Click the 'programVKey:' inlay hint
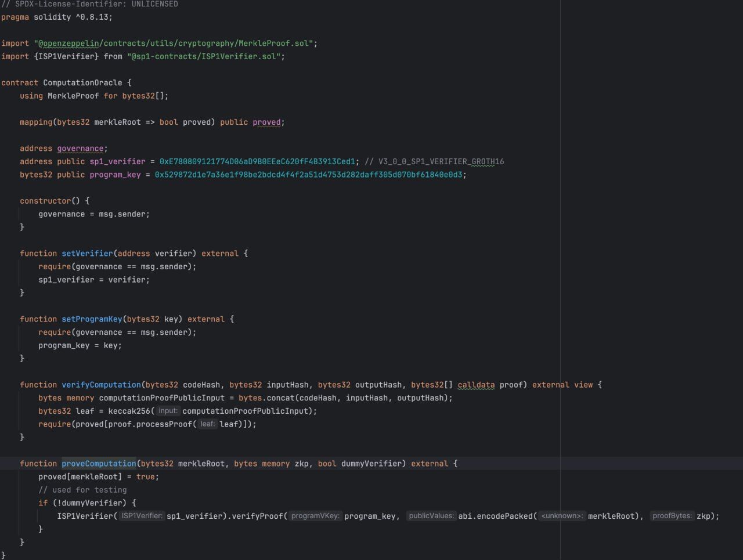Screen dimensions: 743x560 315,516
